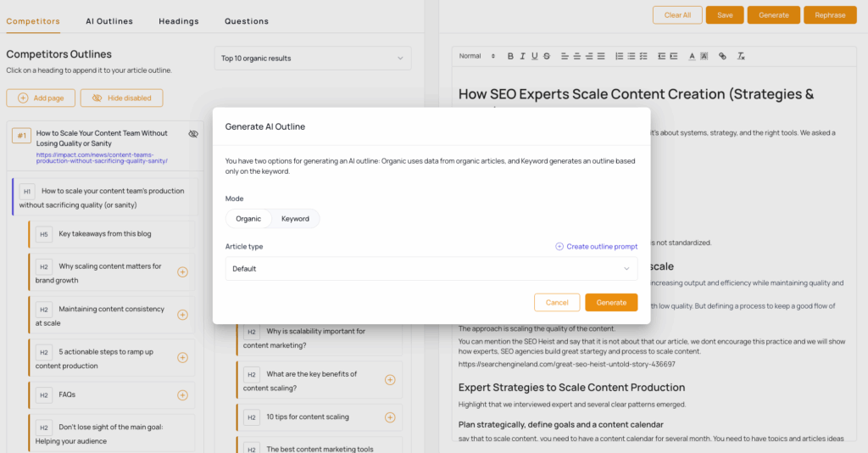
Task: Select Keyword mode in the dialog
Action: click(x=295, y=219)
